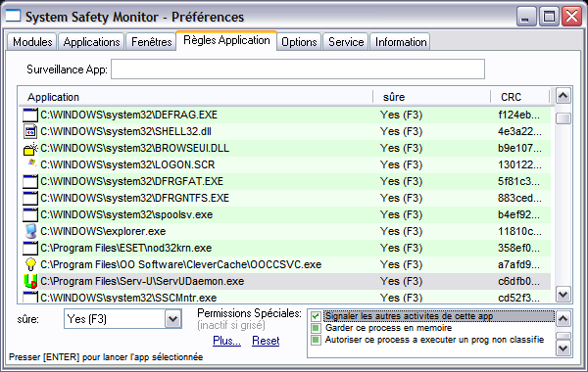Image resolution: width=588 pixels, height=372 pixels.
Task: Click Yes (F3) cell in spoolsv.exe row
Action: [x=401, y=214]
